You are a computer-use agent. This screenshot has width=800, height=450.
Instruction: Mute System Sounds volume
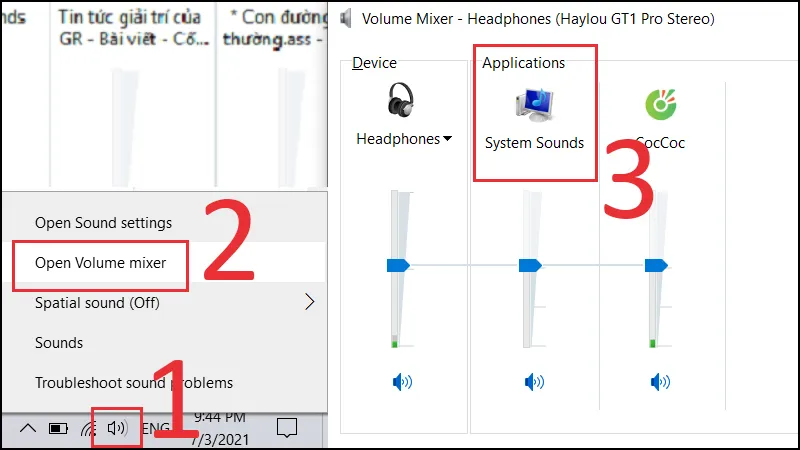pyautogui.click(x=534, y=382)
